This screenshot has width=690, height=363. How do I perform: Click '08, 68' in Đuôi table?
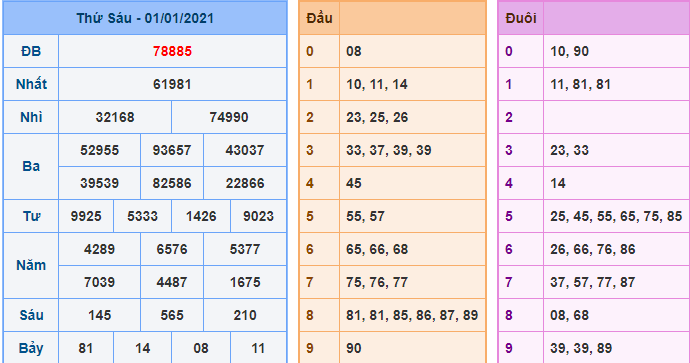tap(569, 315)
